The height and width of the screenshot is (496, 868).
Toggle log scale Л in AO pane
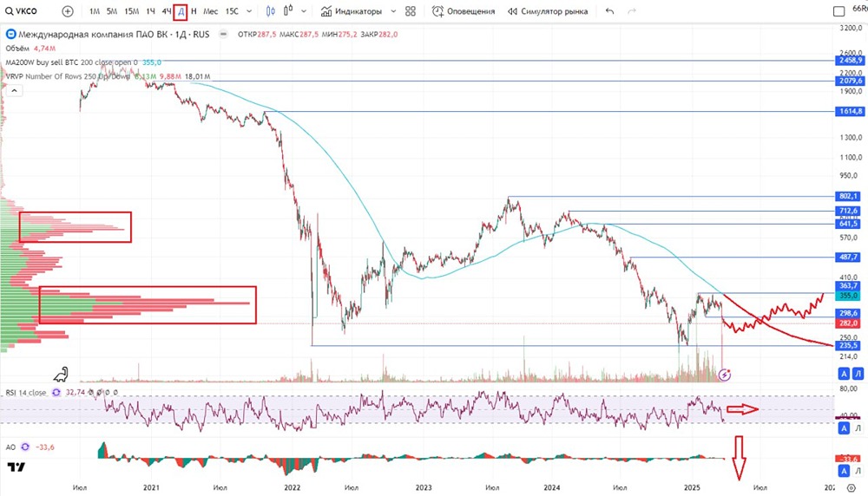[x=858, y=471]
